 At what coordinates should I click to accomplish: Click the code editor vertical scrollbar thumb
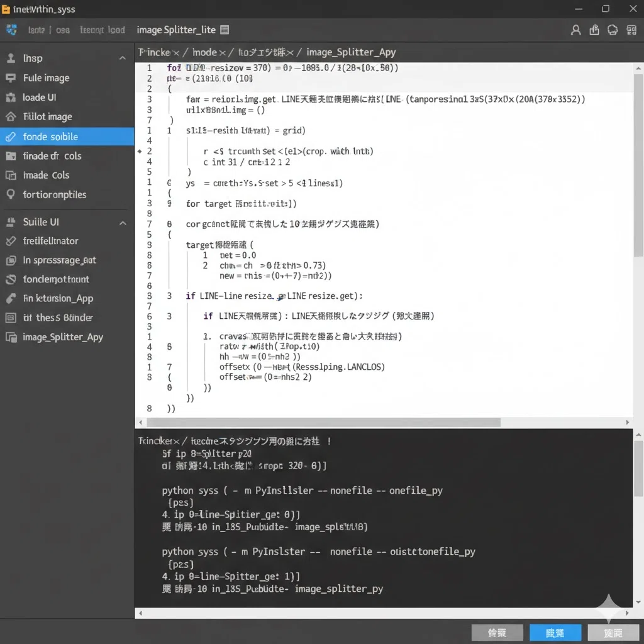click(638, 165)
